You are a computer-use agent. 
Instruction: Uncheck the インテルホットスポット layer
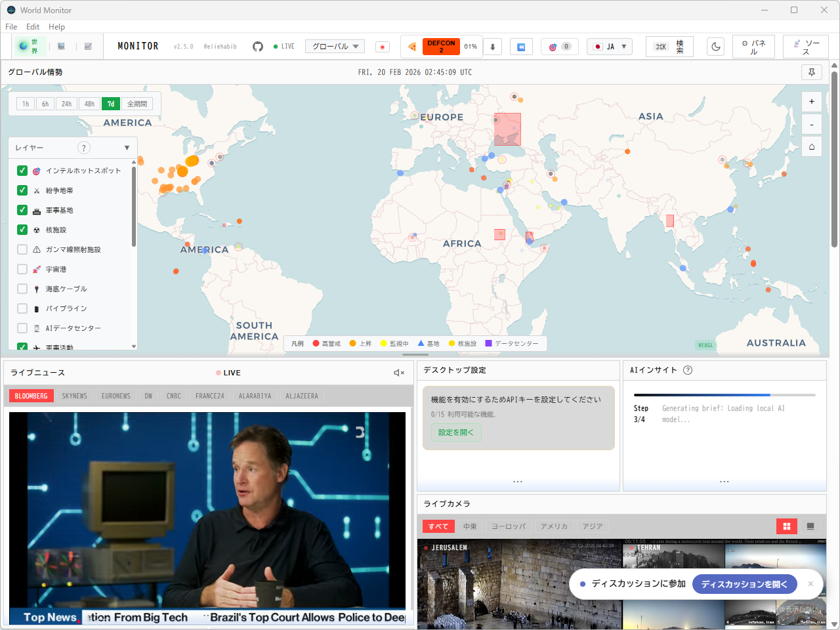[22, 171]
